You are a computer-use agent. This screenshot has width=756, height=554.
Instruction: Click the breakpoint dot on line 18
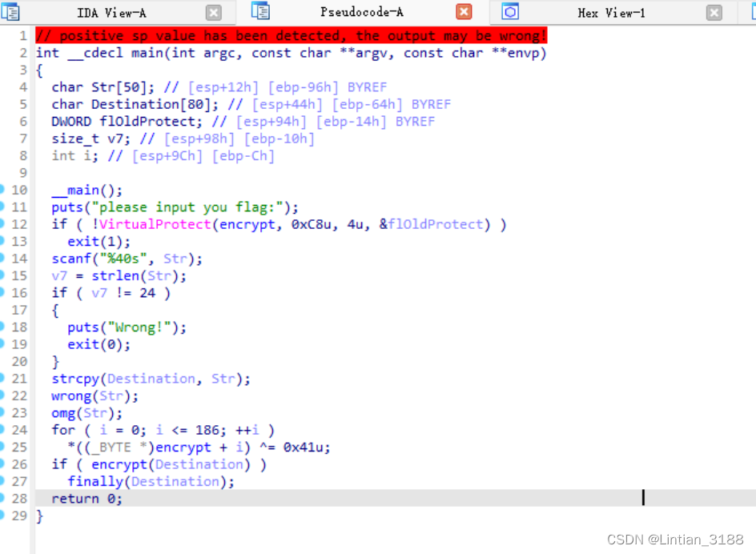[x=2, y=327]
